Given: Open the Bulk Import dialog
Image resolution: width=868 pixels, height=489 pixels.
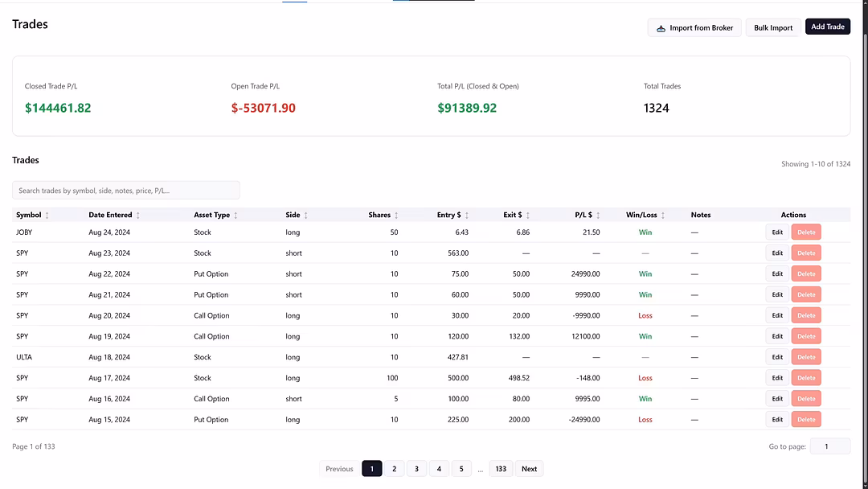Looking at the screenshot, I should tap(772, 28).
